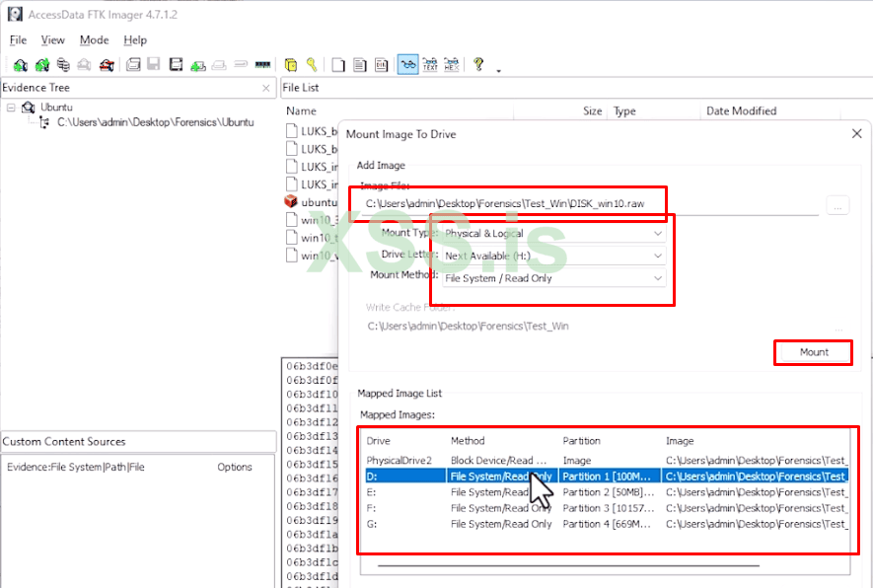Select the G: mapped drive row

click(x=607, y=524)
